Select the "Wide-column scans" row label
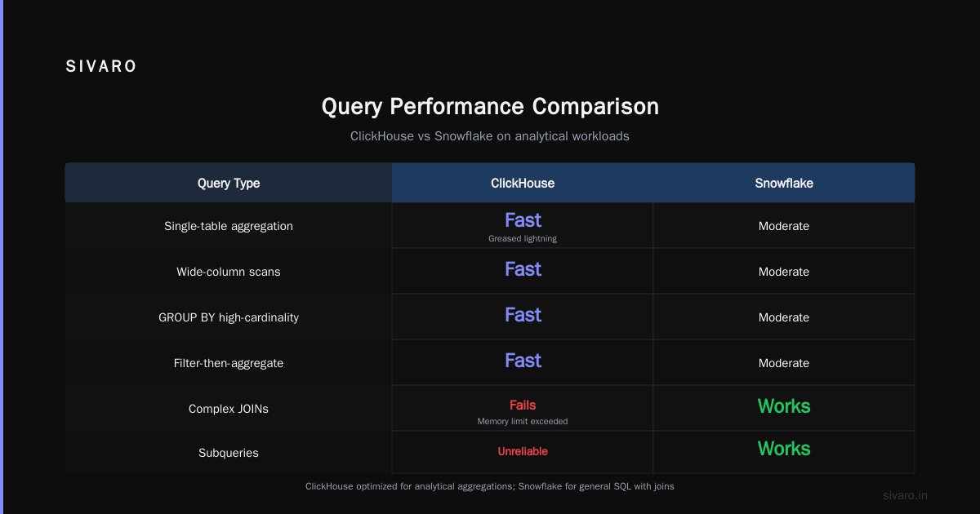The height and width of the screenshot is (514, 980). (229, 272)
